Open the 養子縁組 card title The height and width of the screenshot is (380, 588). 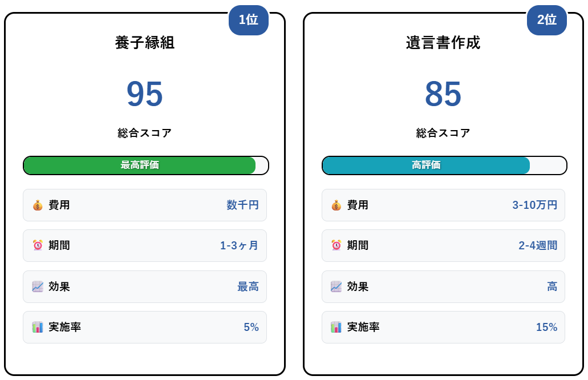coord(145,42)
